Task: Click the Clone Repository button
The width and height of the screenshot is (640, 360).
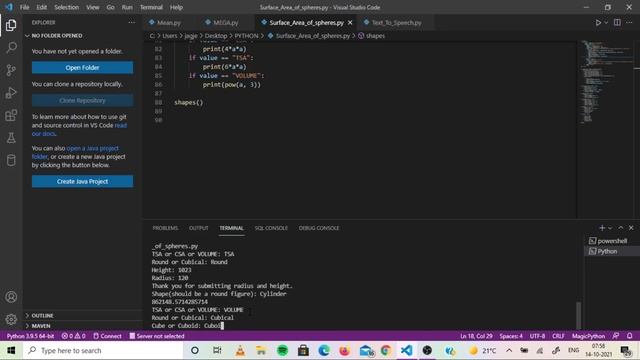Action: [82, 100]
